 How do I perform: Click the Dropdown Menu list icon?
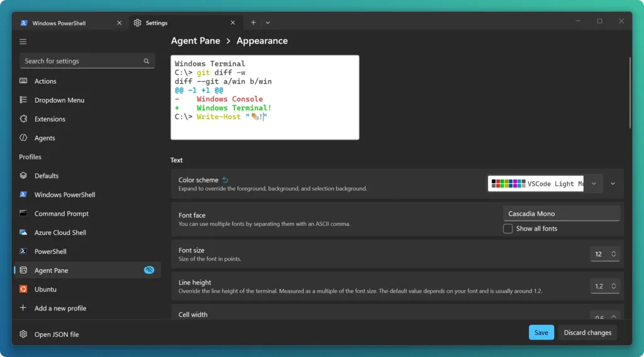[x=23, y=100]
